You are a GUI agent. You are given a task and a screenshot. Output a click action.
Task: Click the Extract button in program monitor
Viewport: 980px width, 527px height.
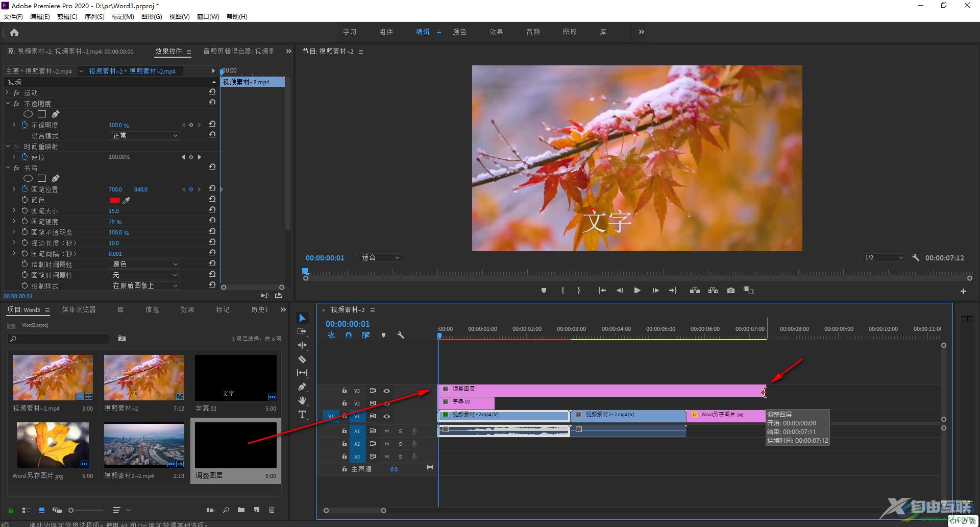pyautogui.click(x=713, y=291)
